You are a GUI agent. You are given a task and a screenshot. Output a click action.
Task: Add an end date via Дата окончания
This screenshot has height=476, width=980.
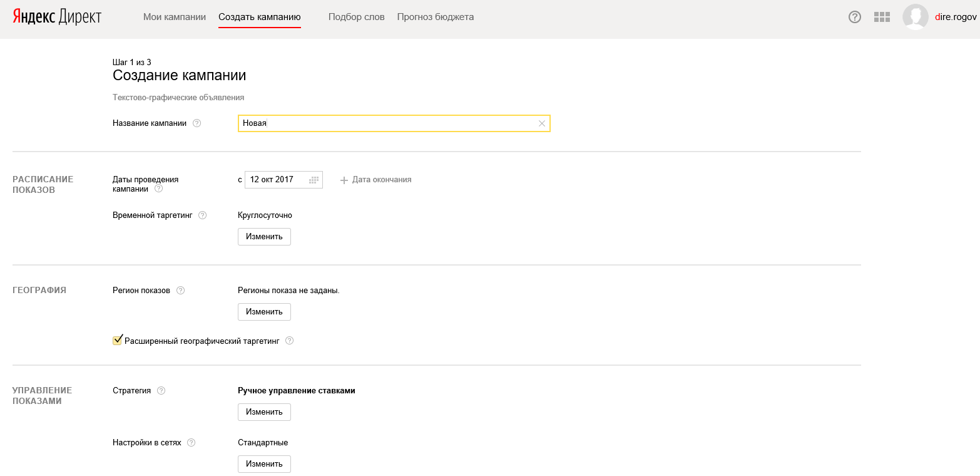pos(375,180)
